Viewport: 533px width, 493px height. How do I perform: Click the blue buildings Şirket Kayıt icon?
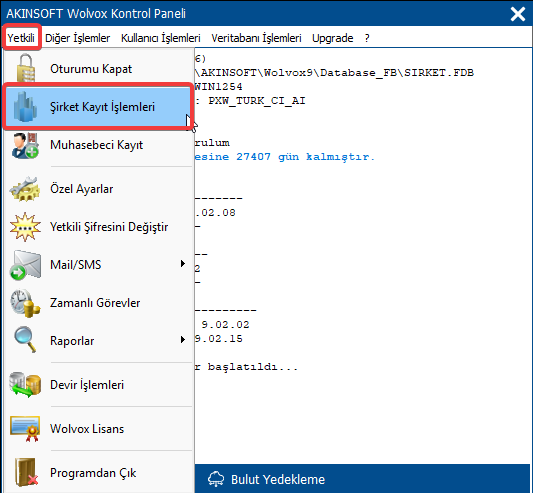(25, 106)
